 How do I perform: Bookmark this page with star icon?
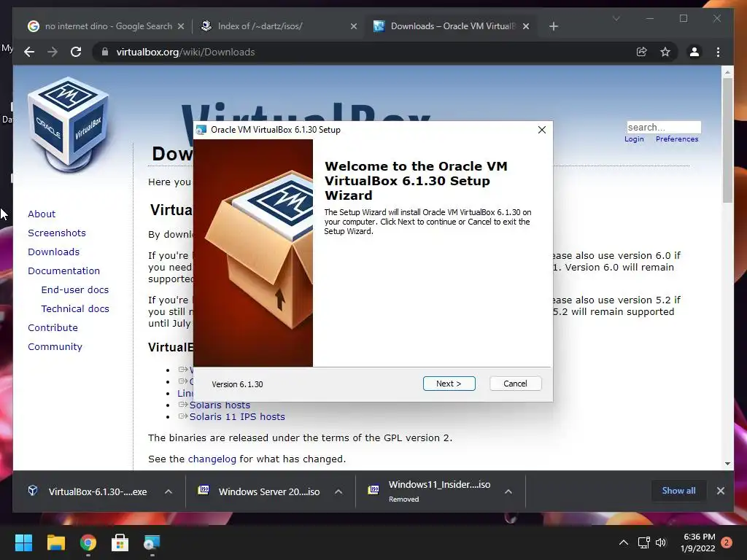[x=665, y=52]
